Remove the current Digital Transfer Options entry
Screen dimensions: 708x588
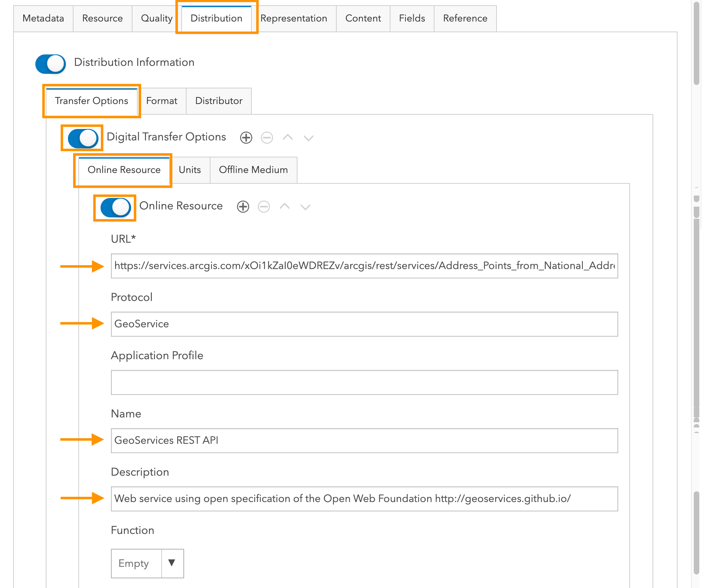click(267, 138)
